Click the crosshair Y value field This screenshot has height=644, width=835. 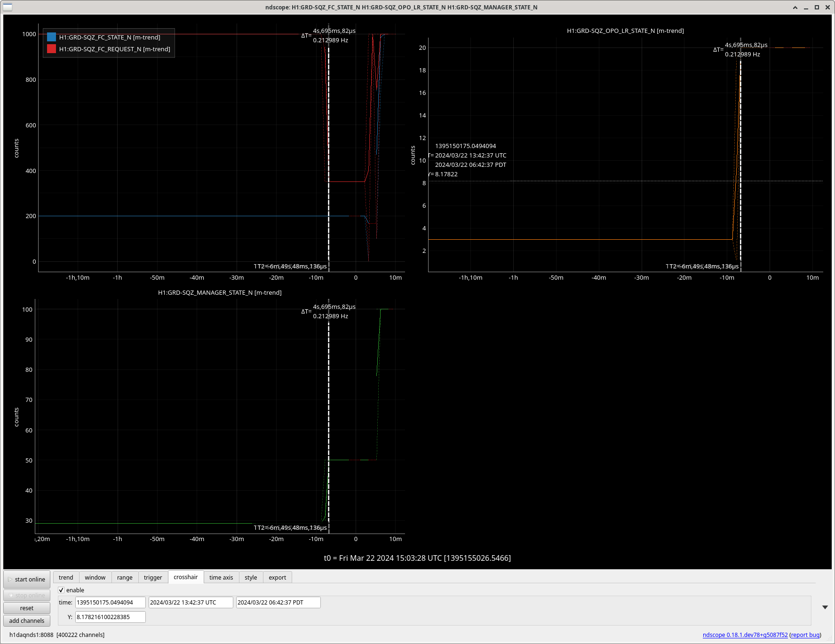click(x=110, y=617)
